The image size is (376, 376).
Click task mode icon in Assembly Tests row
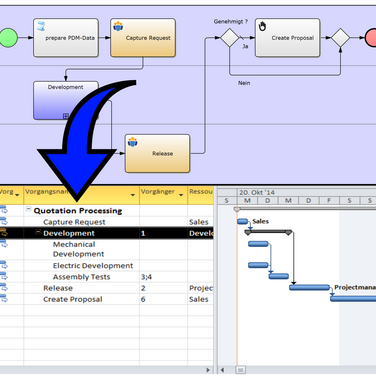point(4,276)
